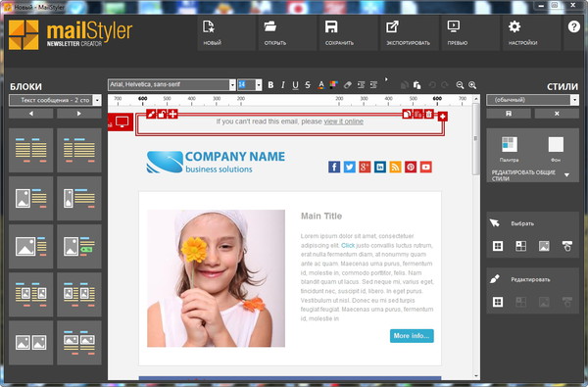The image size is (588, 387).
Task: Select button mode under Выбрать (hand icon)
Action: (567, 246)
